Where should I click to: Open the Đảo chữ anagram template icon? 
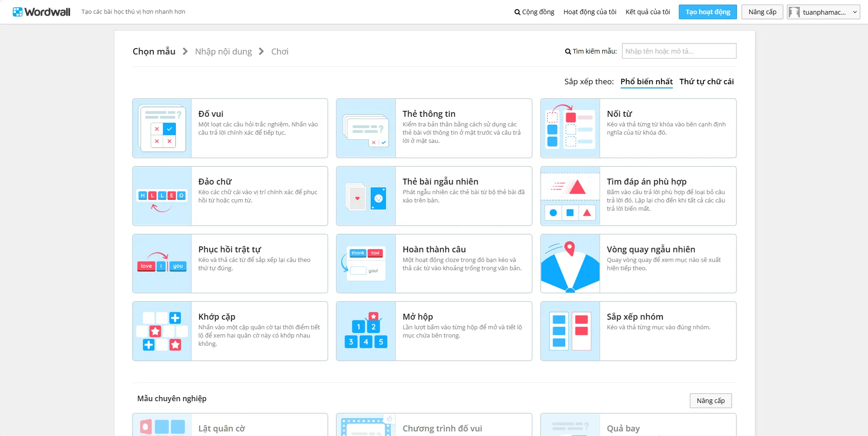(162, 196)
